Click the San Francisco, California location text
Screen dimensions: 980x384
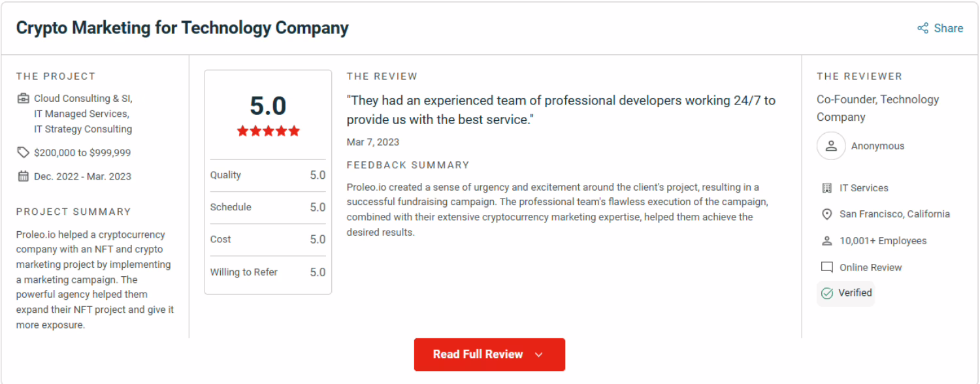click(x=894, y=214)
